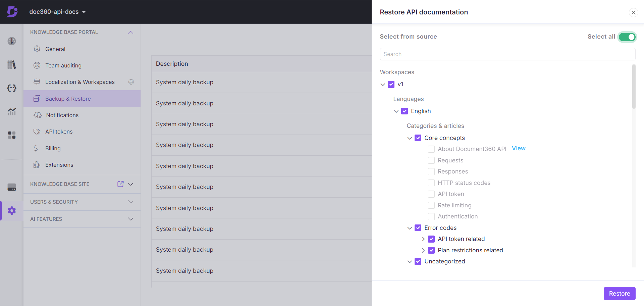This screenshot has width=644, height=306.
Task: Click the Extensions puzzle icon
Action: [37, 165]
